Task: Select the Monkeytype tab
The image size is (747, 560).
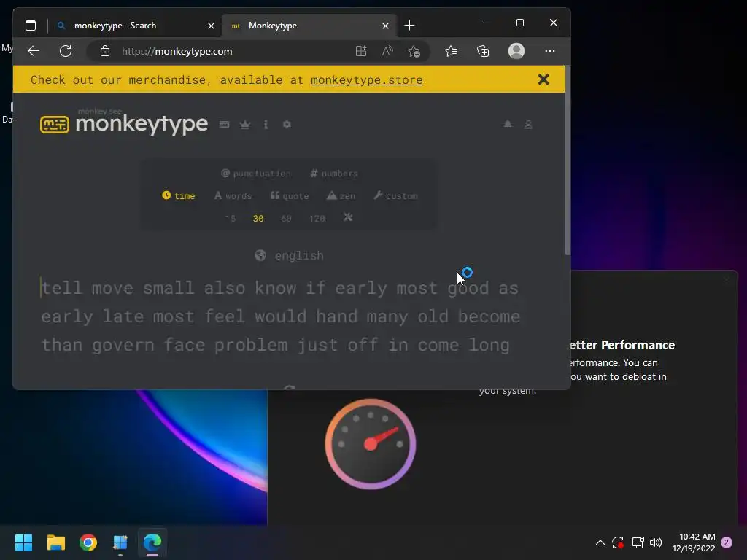Action: coord(311,26)
